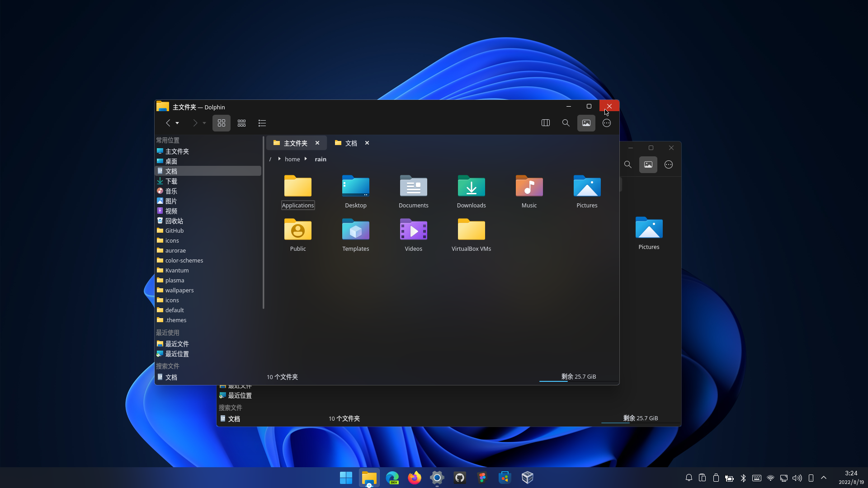The width and height of the screenshot is (868, 488).
Task: Switch to icons view mode
Action: pyautogui.click(x=221, y=123)
